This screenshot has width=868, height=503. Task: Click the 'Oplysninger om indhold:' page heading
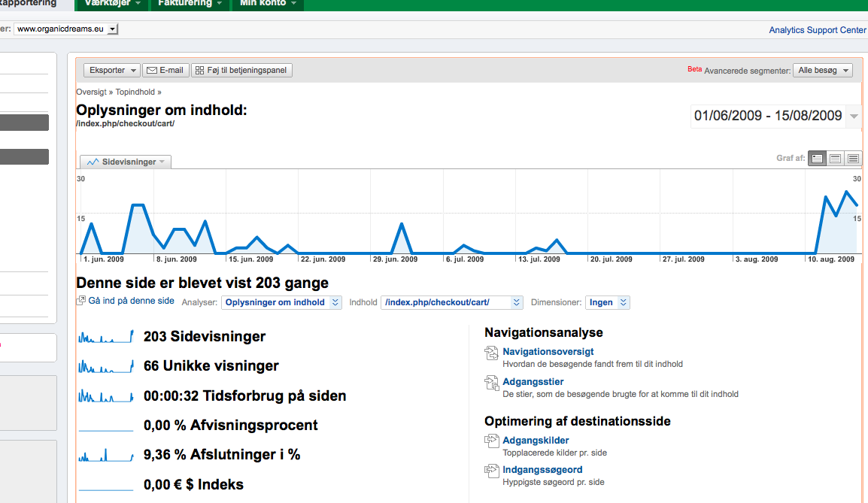(162, 110)
